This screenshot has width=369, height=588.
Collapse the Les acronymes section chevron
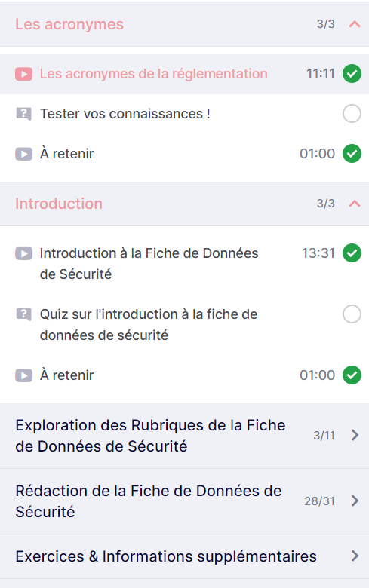[x=355, y=24]
